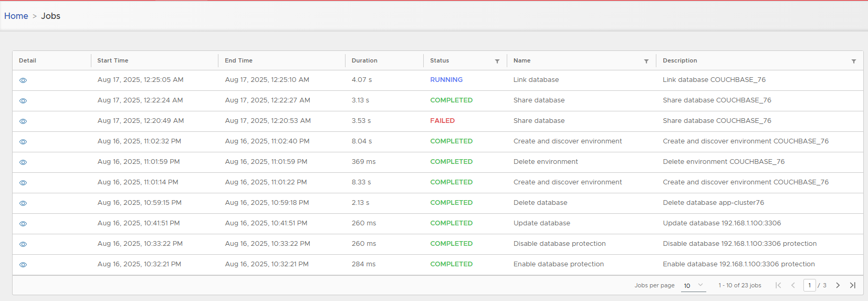Open detail for Disable database protection job
This screenshot has width=868, height=301.
(23, 244)
